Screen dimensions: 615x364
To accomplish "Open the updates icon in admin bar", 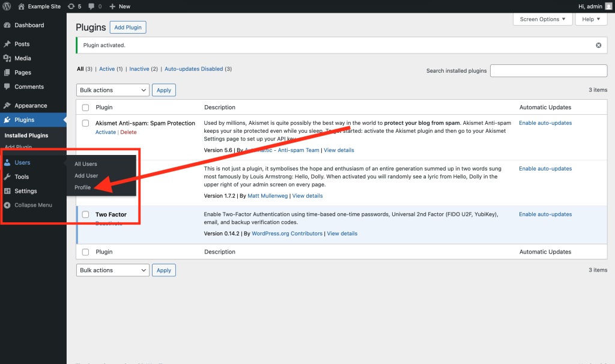I will point(71,6).
